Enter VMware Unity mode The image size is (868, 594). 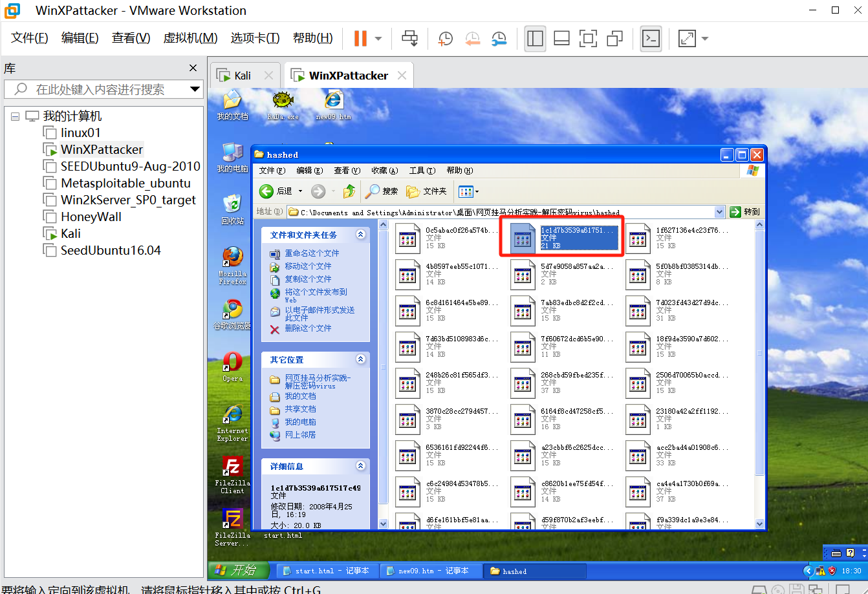point(614,39)
